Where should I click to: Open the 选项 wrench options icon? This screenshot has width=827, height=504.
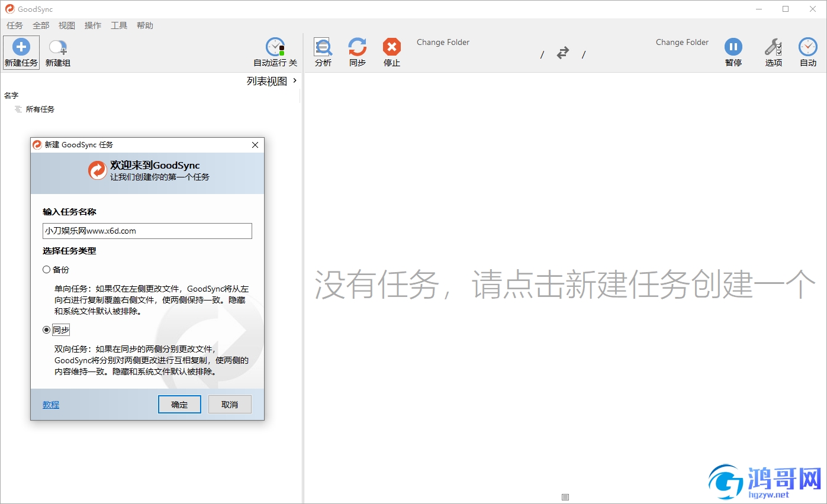(x=773, y=47)
